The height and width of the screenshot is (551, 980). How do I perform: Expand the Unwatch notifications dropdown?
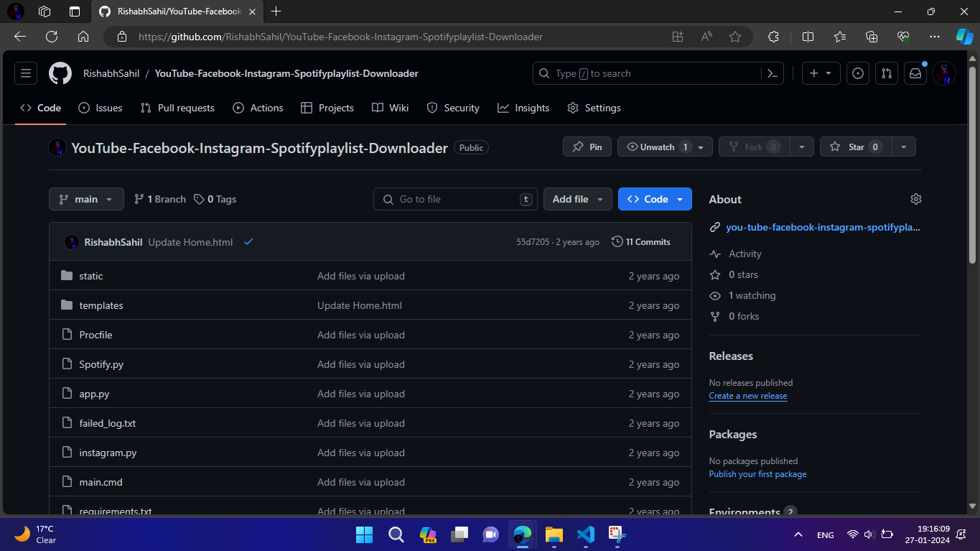click(665, 147)
